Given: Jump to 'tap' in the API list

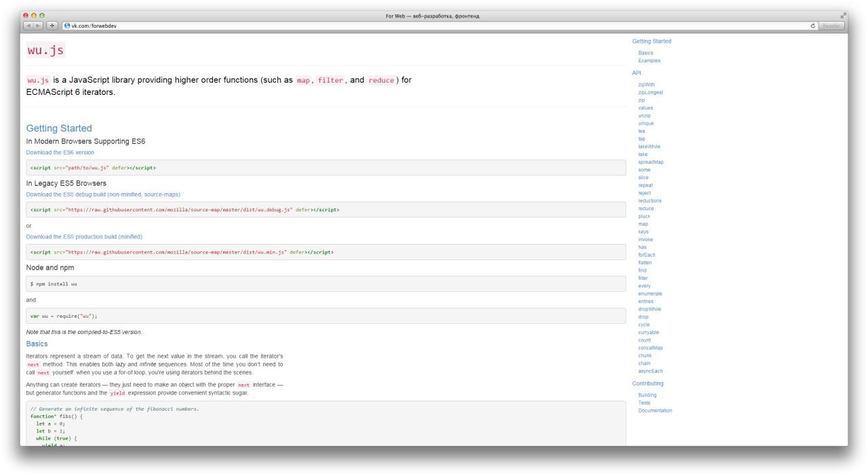Looking at the screenshot, I should pos(642,139).
